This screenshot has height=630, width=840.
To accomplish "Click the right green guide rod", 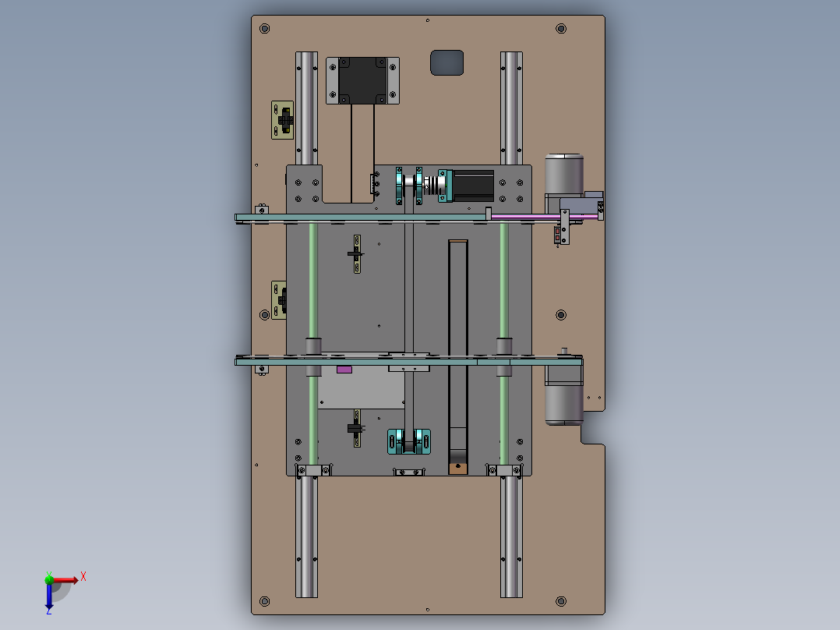I will pos(504,281).
